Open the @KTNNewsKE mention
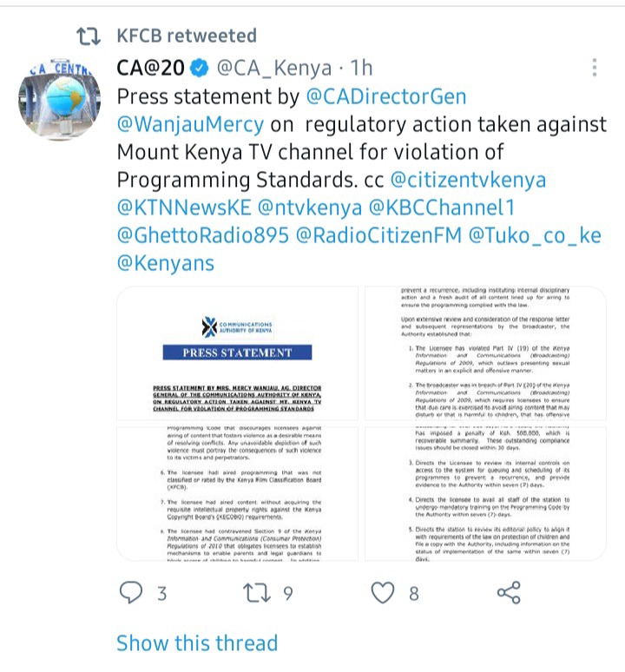Screen dimensions: 625x672 point(184,208)
